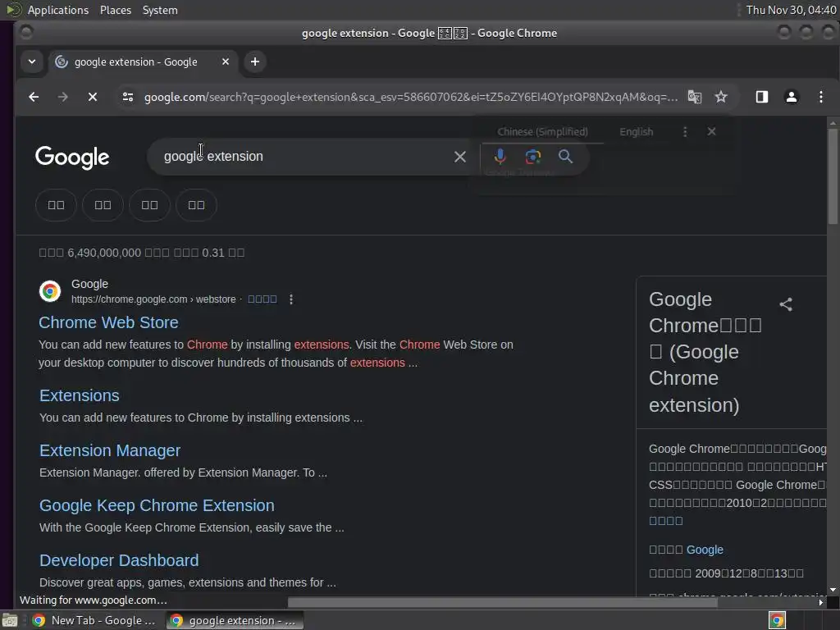Select the first search filter chip
840x630 pixels.
pyautogui.click(x=56, y=204)
